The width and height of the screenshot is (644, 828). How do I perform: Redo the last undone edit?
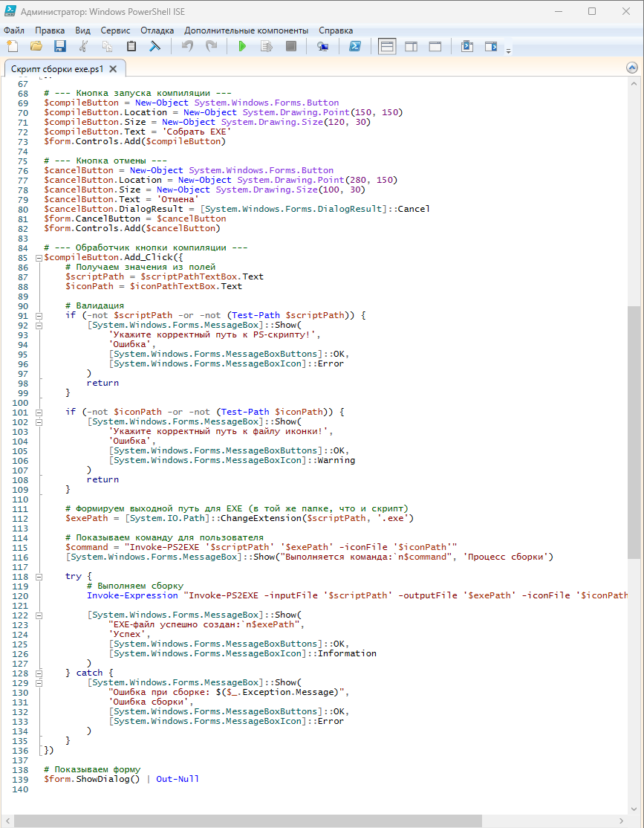pyautogui.click(x=211, y=47)
